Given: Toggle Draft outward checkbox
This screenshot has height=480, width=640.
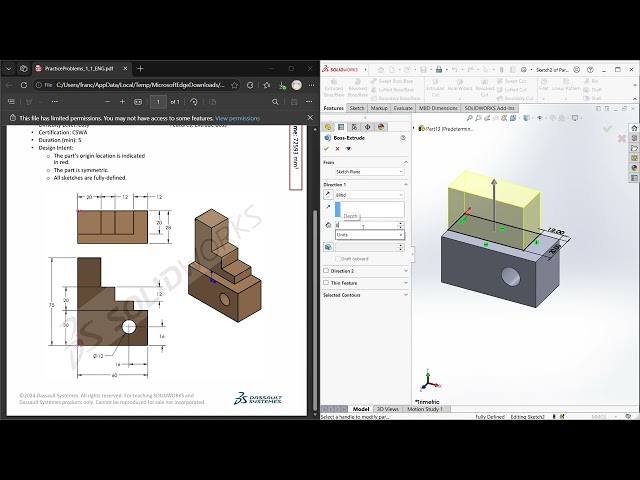Looking at the screenshot, I should [x=338, y=259].
